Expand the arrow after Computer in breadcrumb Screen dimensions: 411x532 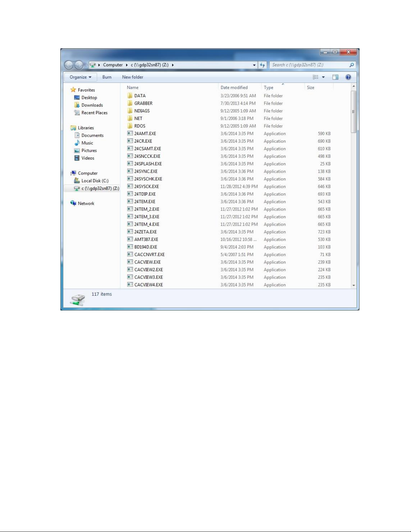(127, 65)
